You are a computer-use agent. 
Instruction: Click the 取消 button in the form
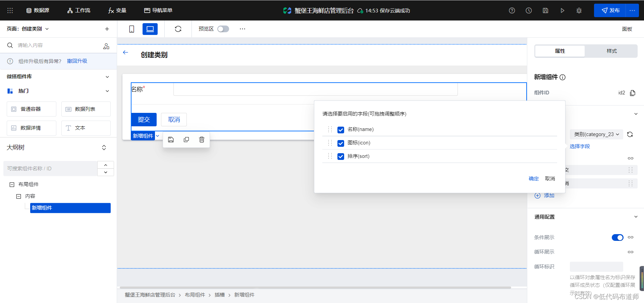[x=174, y=120]
